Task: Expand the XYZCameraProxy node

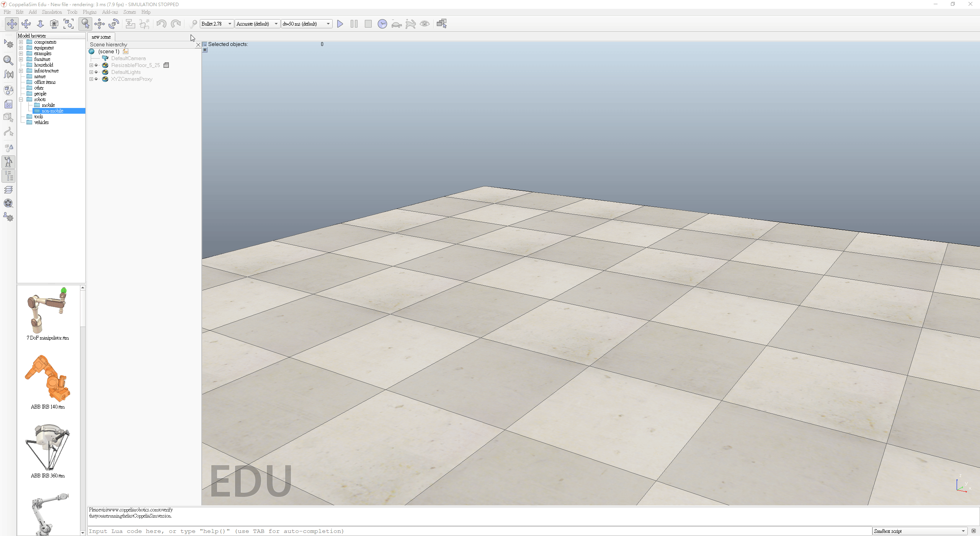Action: [91, 79]
